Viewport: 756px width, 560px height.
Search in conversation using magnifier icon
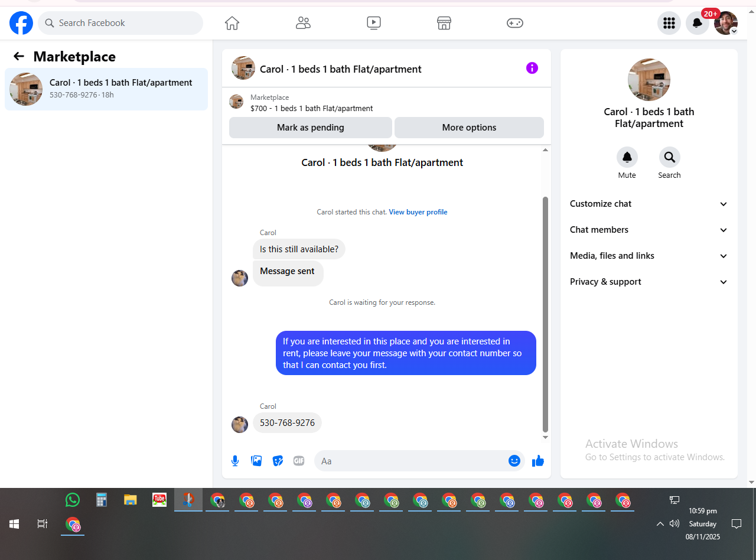[x=670, y=157]
